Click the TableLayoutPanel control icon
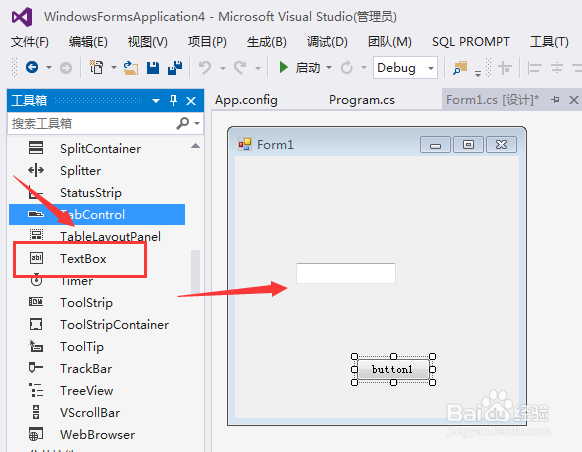This screenshot has height=452, width=582. point(36,235)
